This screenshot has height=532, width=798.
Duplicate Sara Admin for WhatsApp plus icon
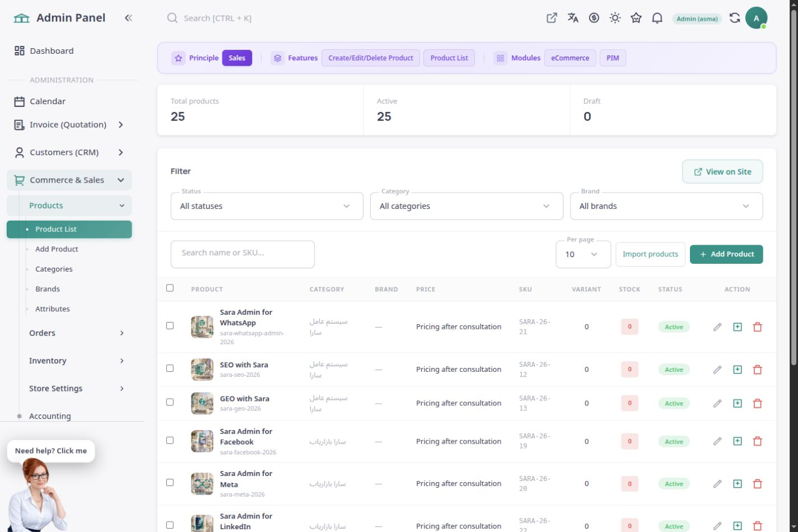[738, 327]
